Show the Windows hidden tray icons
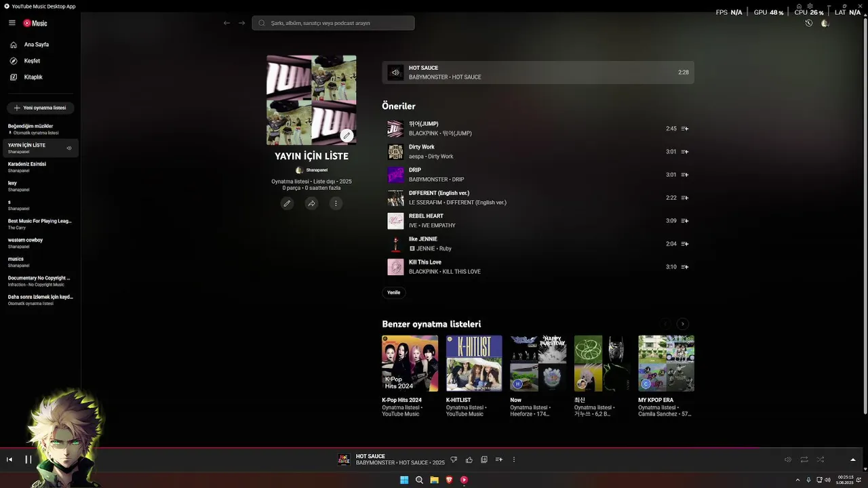868x488 pixels. tap(797, 480)
